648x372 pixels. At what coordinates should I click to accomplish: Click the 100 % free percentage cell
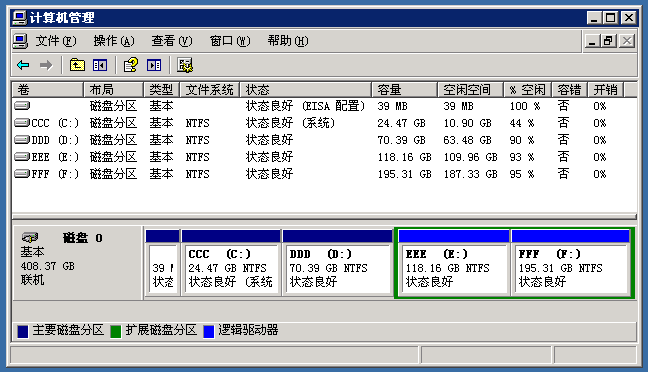tap(525, 106)
